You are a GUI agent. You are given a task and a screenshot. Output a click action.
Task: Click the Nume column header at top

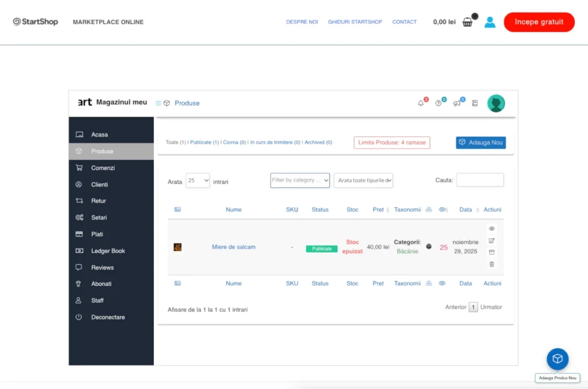tap(234, 210)
